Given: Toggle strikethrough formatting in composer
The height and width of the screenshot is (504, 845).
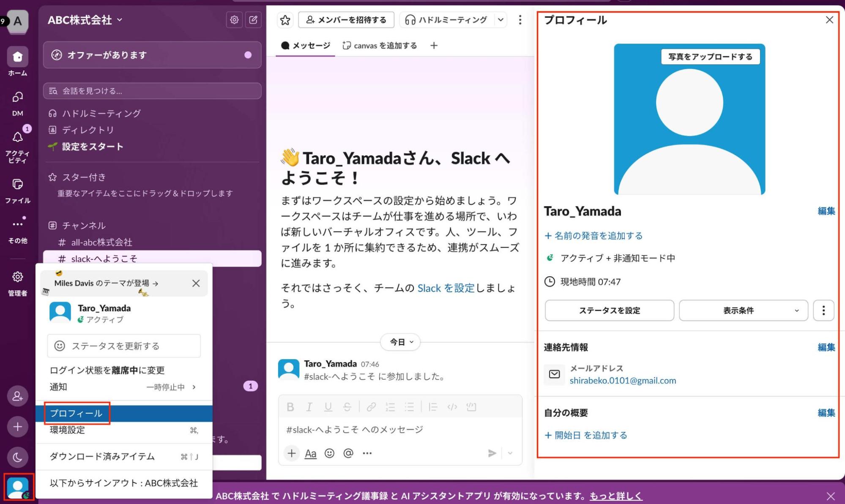Looking at the screenshot, I should [347, 407].
